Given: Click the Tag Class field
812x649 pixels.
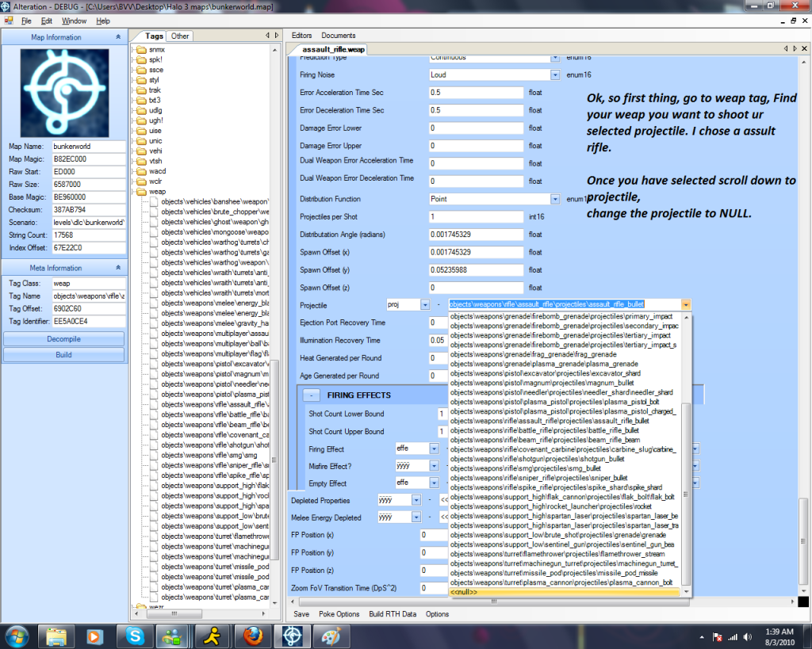Looking at the screenshot, I should 89,284.
